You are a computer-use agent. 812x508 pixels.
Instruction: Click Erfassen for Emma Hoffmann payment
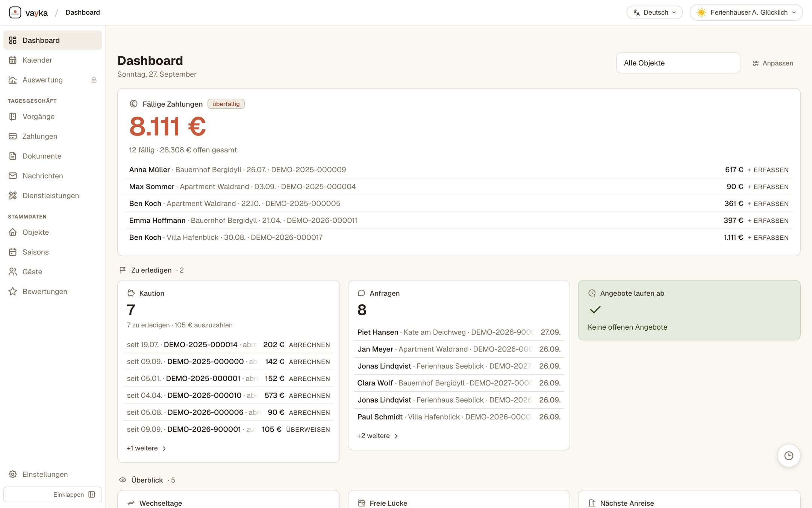pos(768,221)
